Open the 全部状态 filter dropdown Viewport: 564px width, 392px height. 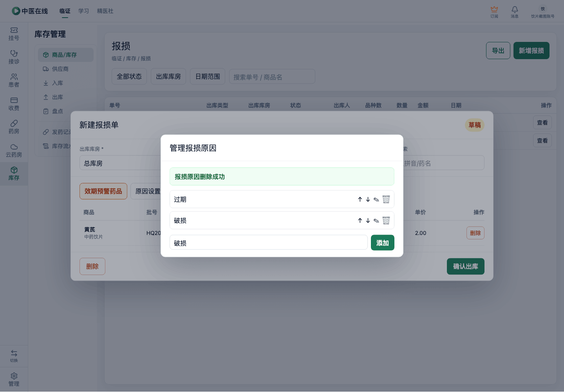pyautogui.click(x=129, y=76)
